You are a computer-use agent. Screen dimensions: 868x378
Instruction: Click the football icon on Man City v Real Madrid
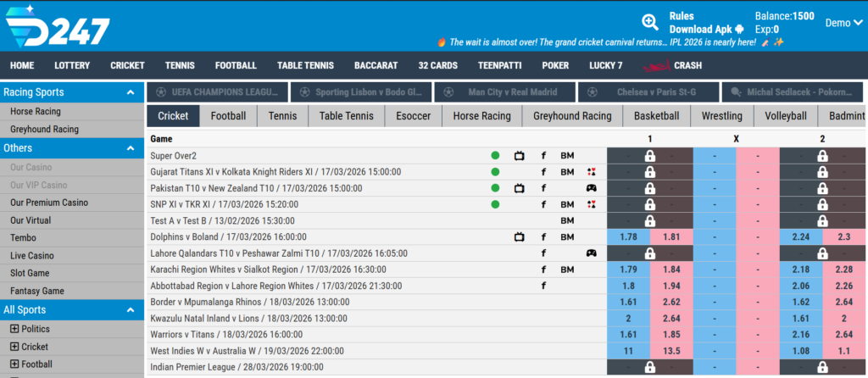(449, 92)
